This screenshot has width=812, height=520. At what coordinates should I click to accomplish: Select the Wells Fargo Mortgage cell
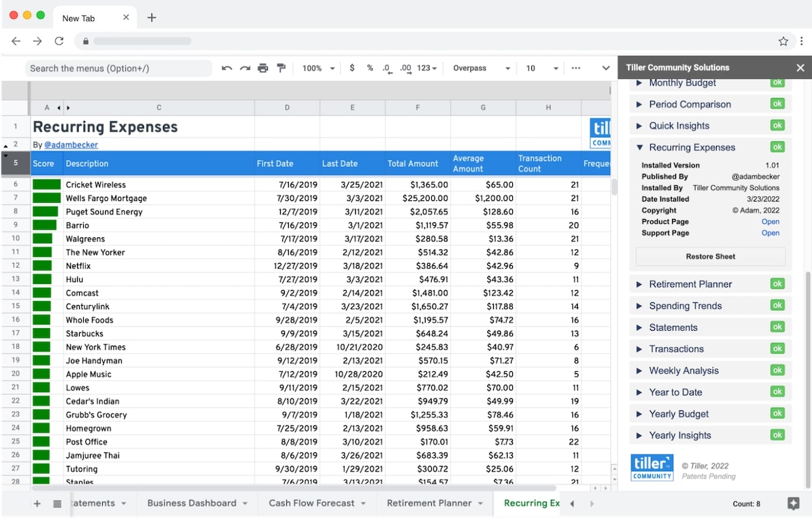coord(158,198)
